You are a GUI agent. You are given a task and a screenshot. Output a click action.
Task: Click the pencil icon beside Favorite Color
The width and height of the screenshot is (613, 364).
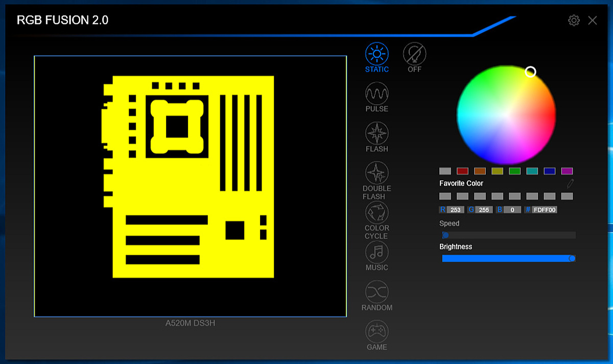tap(570, 183)
